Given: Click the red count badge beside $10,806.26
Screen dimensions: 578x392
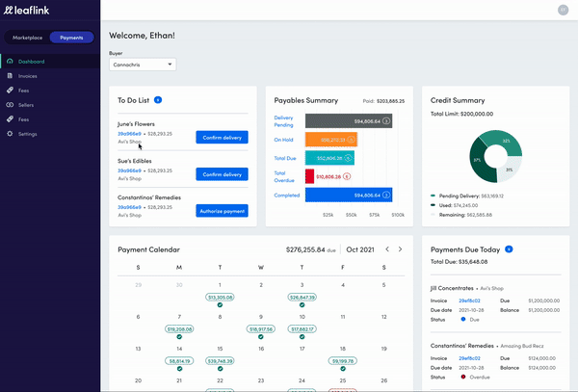Looking at the screenshot, I should point(347,176).
